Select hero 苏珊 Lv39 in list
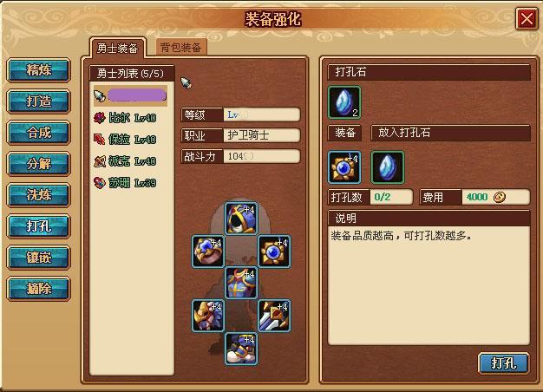543x392 pixels. point(126,182)
